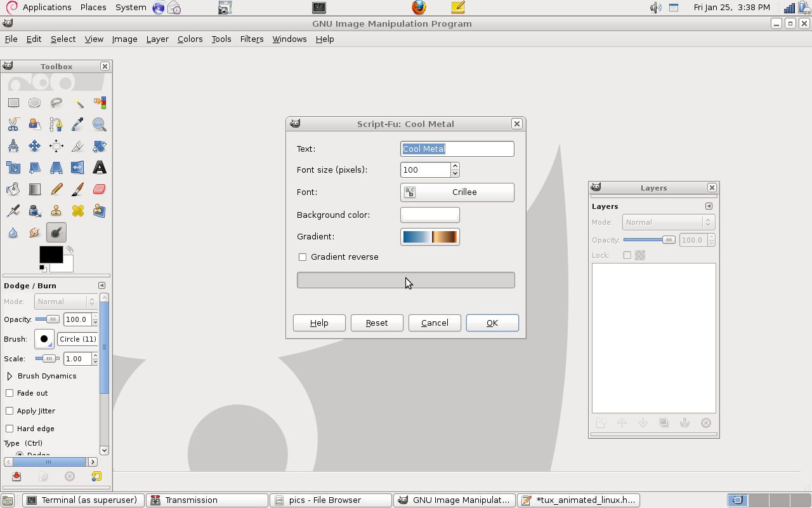Screen dimensions: 812x508
Task: Open the Filters menu
Action: pyautogui.click(x=251, y=39)
